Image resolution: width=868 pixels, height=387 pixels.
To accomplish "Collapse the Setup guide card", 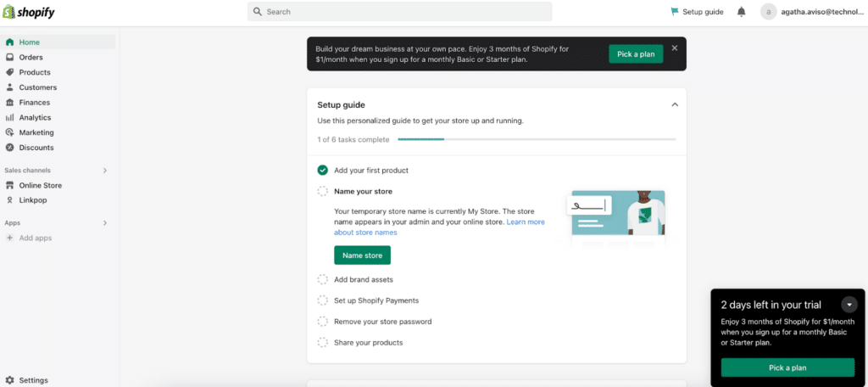I will [674, 104].
